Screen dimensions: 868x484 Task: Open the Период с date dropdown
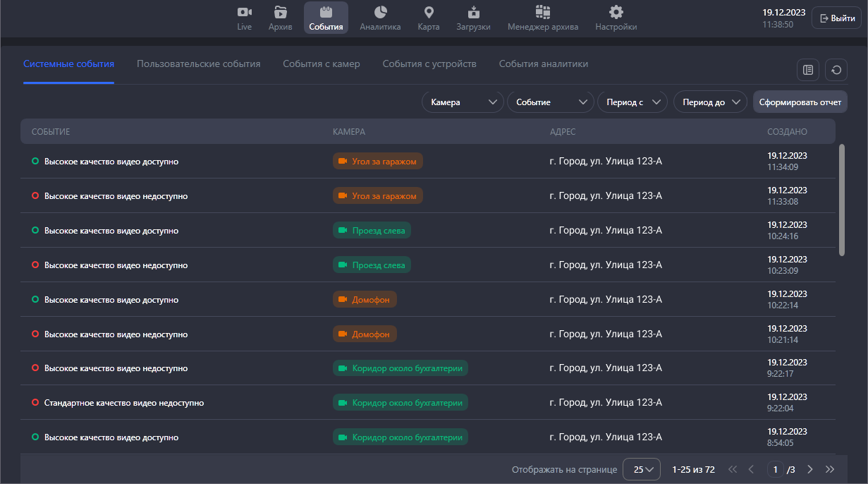pyautogui.click(x=632, y=102)
